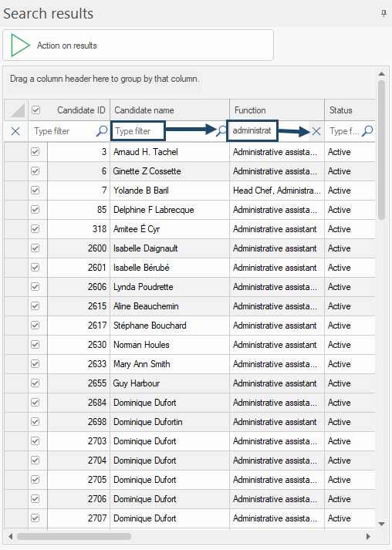The image size is (392, 550).
Task: Clear the Function filter with its X
Action: point(316,131)
